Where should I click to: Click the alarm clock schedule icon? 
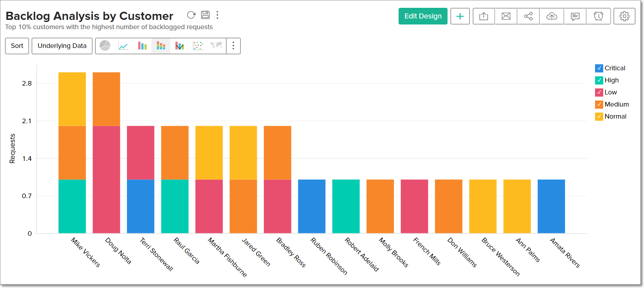598,16
